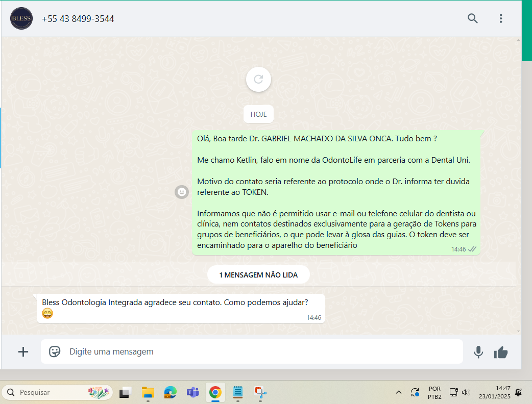Open network settings tray icon
Screen dimensions: 532x404
[x=453, y=392]
